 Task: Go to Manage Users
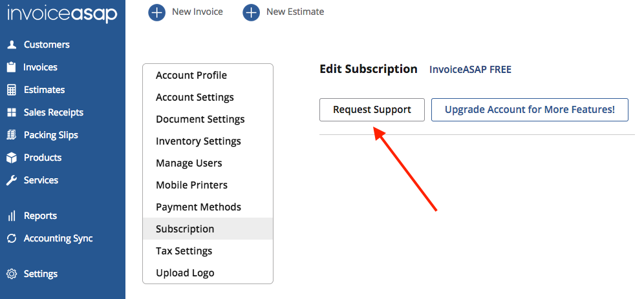[x=189, y=163]
